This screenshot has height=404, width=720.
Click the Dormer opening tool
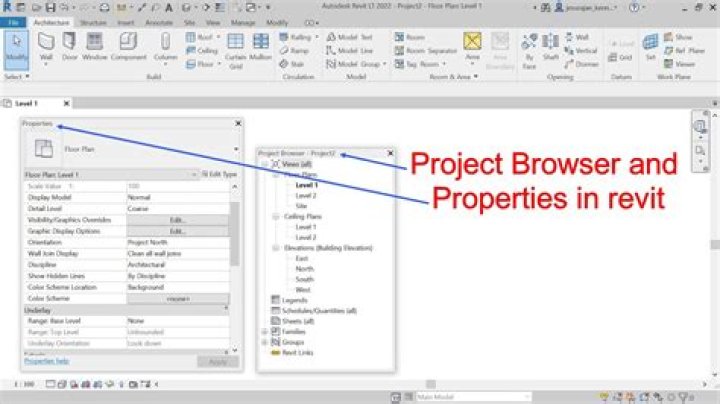coord(581,64)
